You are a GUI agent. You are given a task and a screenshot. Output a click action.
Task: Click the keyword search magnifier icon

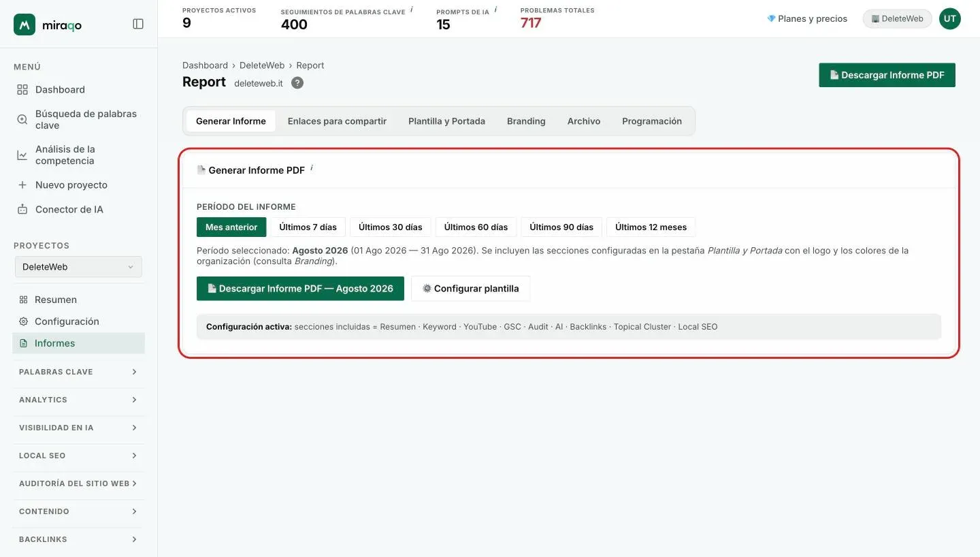pyautogui.click(x=22, y=119)
